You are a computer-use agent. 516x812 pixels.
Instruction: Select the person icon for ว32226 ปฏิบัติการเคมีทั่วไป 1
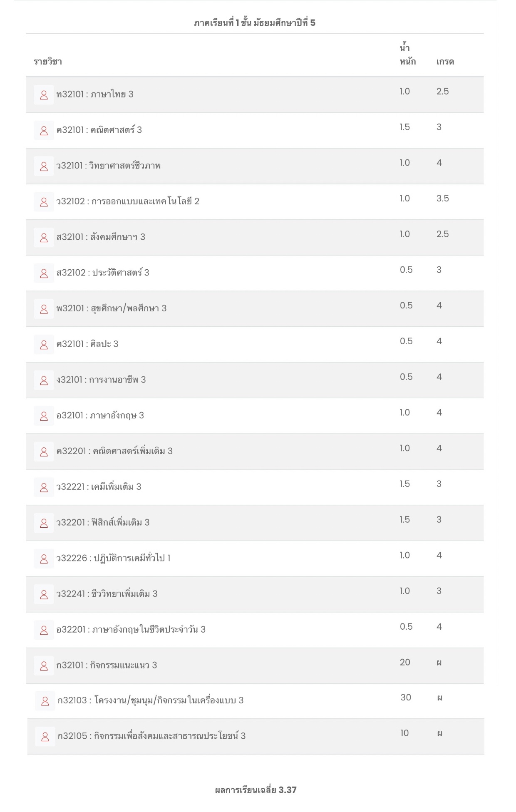44,559
